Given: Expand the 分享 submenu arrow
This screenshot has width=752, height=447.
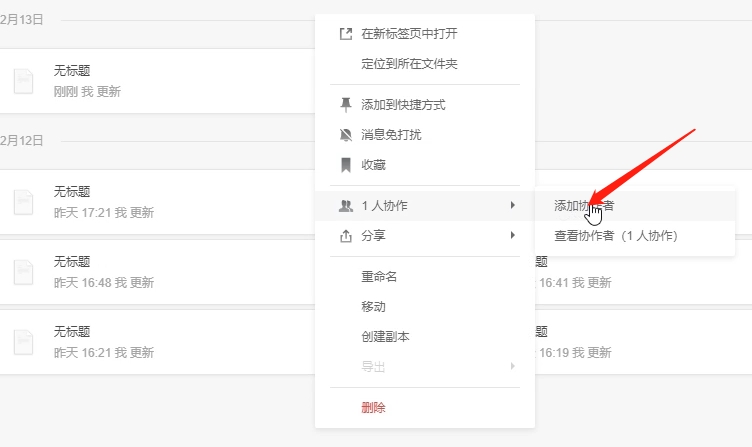Looking at the screenshot, I should [513, 235].
